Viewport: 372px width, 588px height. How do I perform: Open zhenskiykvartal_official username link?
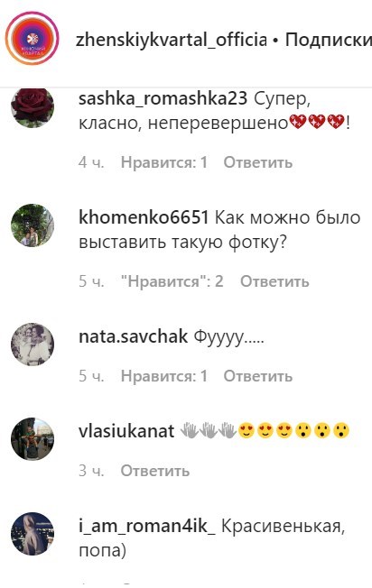tap(172, 40)
